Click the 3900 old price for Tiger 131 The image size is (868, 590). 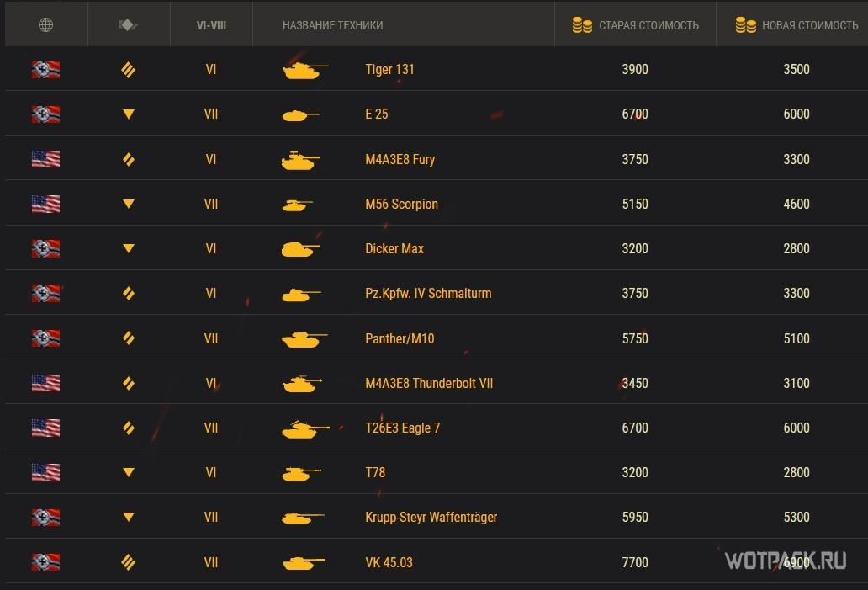[634, 70]
